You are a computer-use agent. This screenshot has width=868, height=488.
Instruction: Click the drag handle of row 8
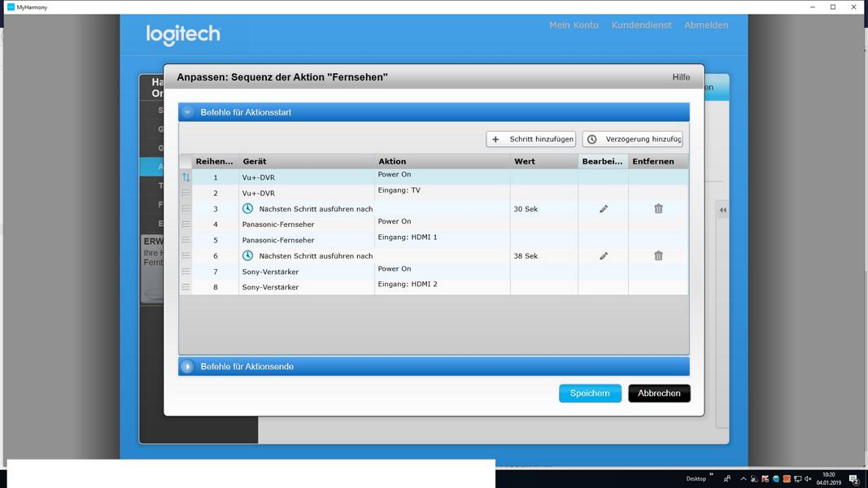click(x=186, y=287)
